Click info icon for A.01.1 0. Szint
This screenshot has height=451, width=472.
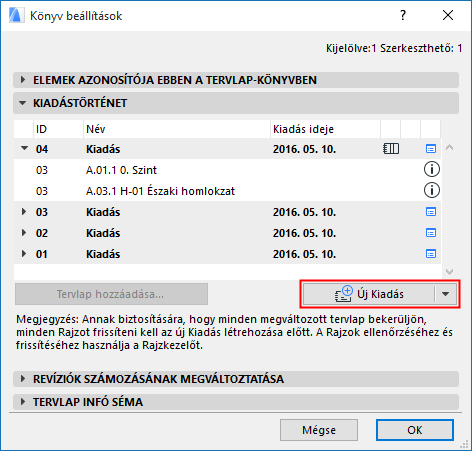coord(432,169)
